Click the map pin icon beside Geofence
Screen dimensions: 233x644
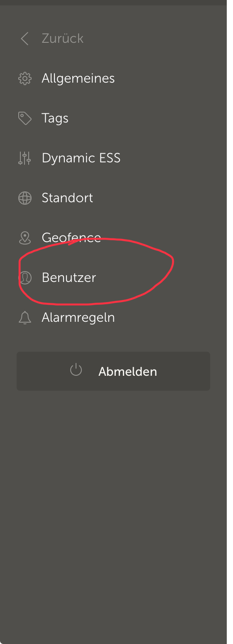pyautogui.click(x=25, y=238)
